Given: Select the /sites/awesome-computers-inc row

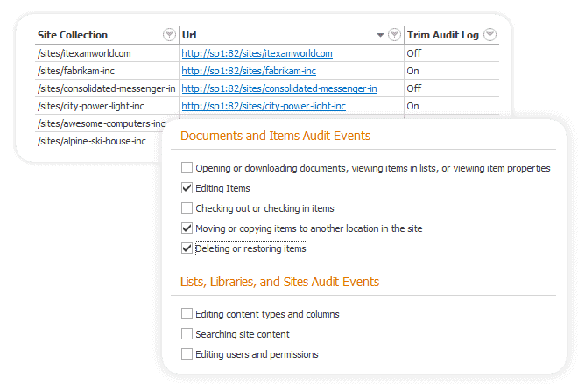Looking at the screenshot, I should [101, 123].
